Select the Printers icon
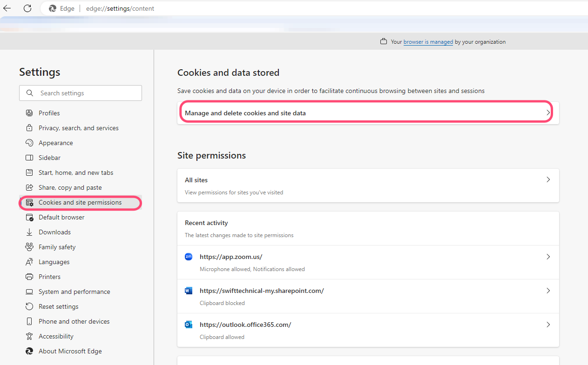Viewport: 588px width, 365px height. coord(28,276)
